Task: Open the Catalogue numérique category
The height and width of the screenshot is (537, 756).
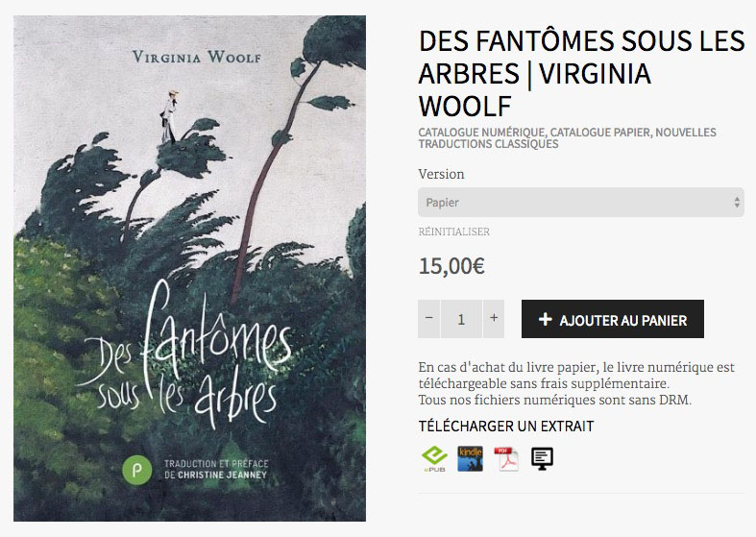Action: point(481,132)
